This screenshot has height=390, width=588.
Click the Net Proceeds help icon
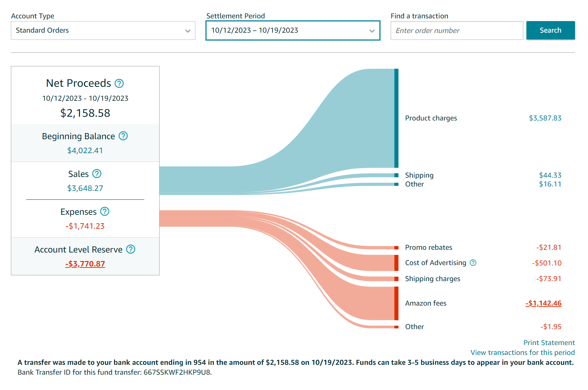(x=119, y=83)
